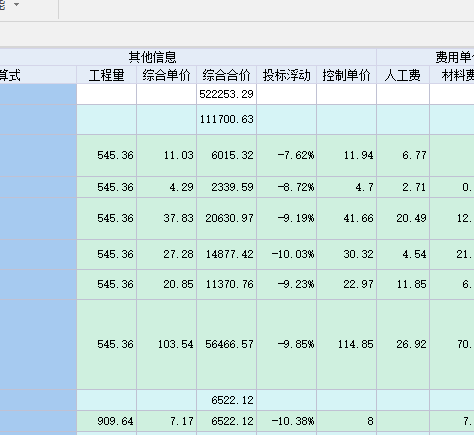The height and width of the screenshot is (435, 474).
Task: Select bid float cell -9.23%
Action: click(287, 284)
